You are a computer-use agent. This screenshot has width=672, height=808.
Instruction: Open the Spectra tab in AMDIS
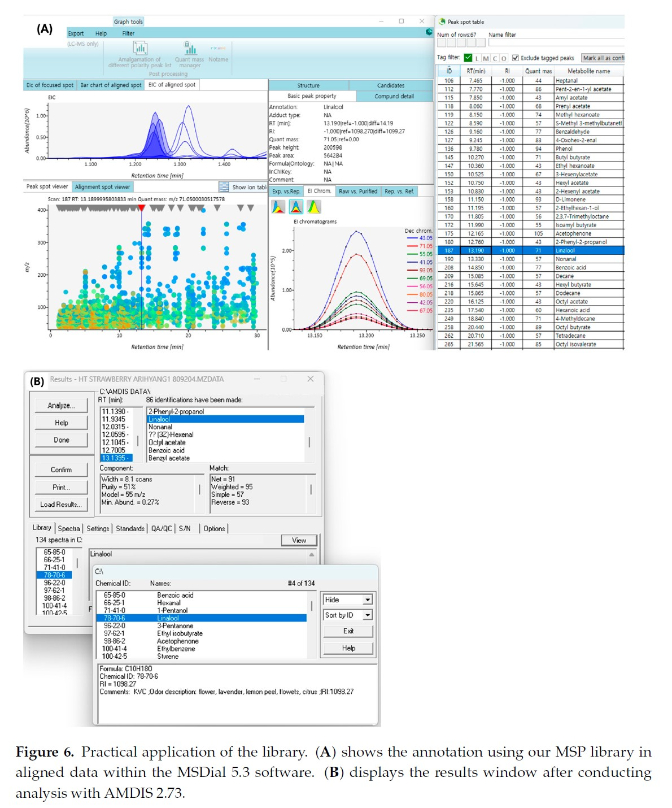coord(69,528)
